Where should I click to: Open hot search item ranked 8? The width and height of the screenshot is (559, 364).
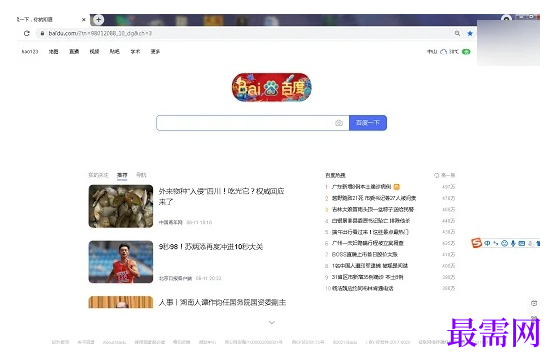370,266
